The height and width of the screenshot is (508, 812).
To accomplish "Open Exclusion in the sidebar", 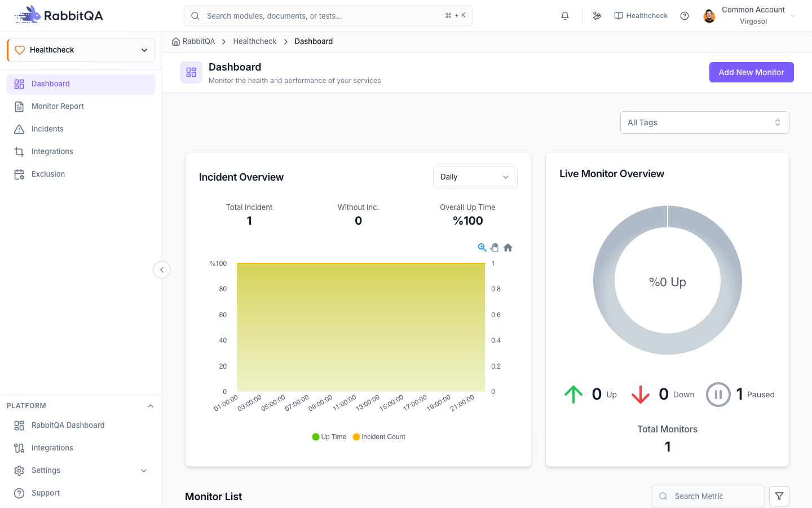I will click(x=81, y=174).
